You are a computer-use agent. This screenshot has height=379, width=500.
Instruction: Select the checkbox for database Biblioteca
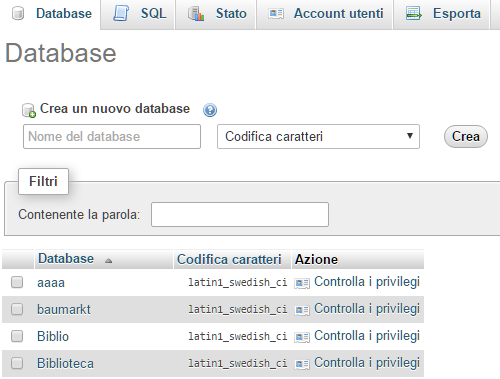tap(17, 363)
